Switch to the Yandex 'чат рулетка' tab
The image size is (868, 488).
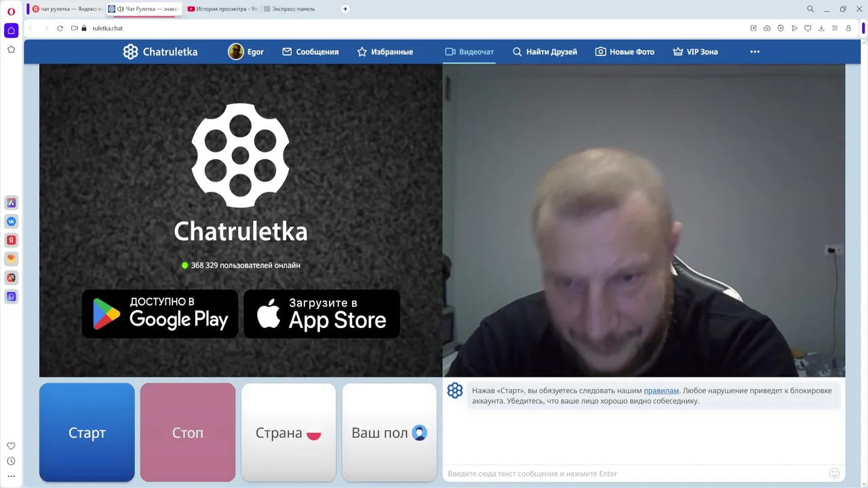click(67, 9)
